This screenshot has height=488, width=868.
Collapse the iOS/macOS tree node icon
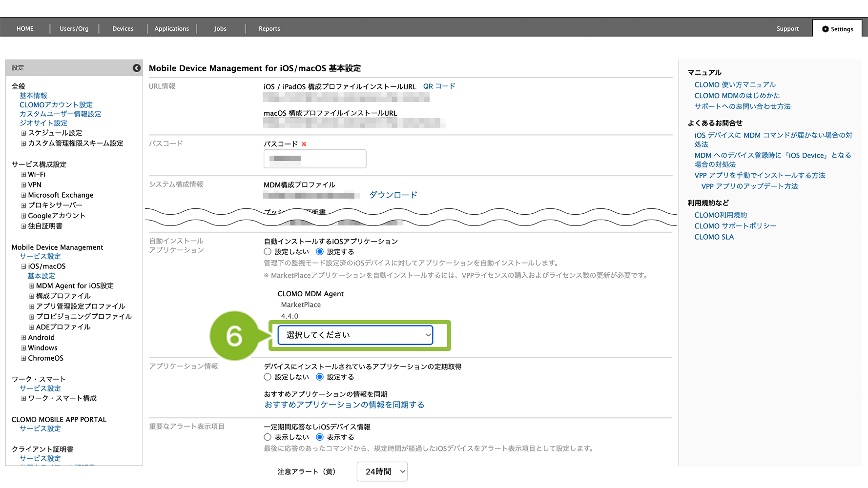coord(23,266)
